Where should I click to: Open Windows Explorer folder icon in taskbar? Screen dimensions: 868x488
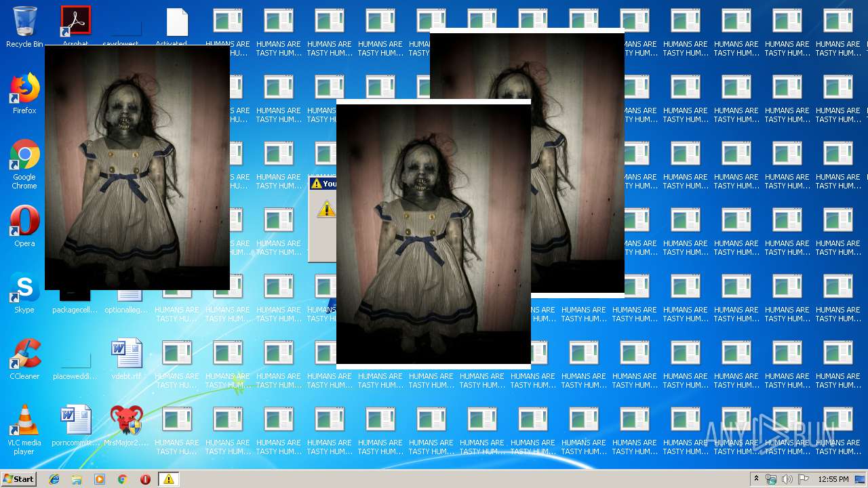(x=77, y=479)
